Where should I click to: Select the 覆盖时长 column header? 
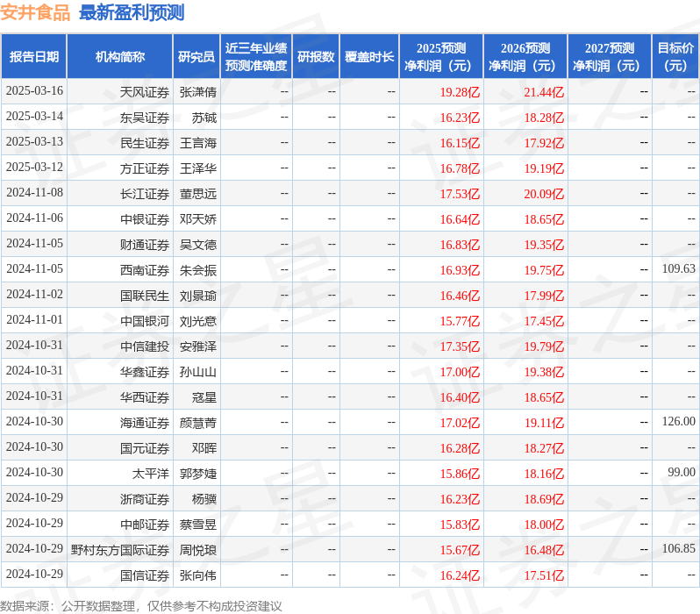tap(369, 56)
